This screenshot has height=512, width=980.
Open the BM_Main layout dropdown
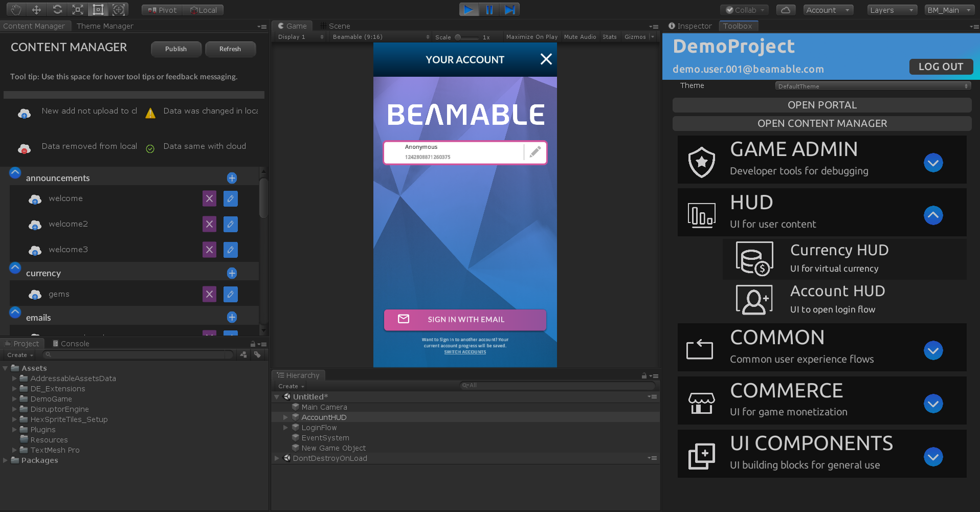(950, 10)
